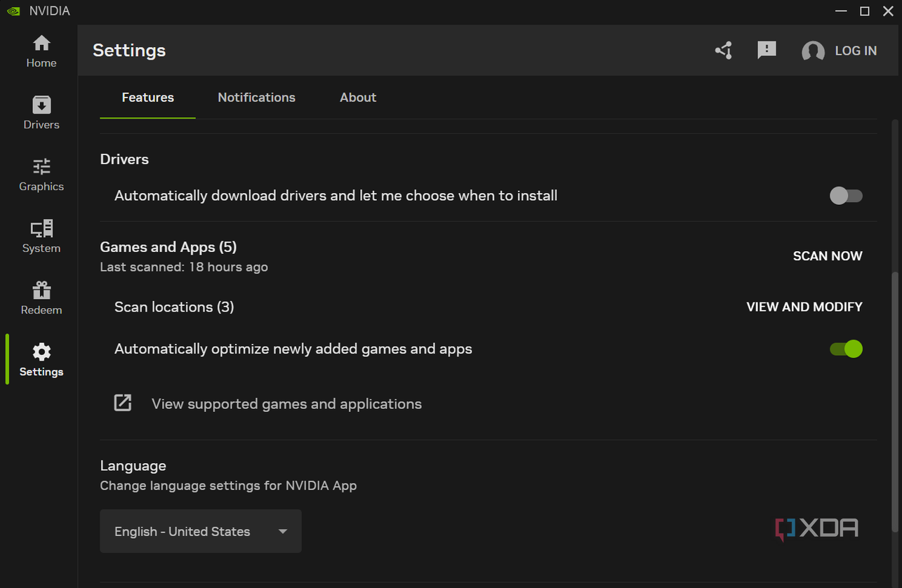Click VIEW AND MODIFY scan locations
Screen dimensions: 902x588
[804, 307]
